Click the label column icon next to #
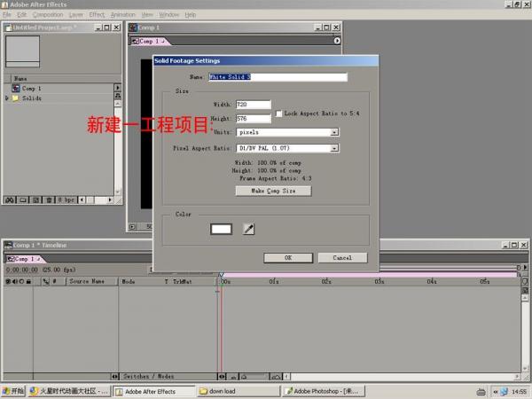 click(x=46, y=281)
